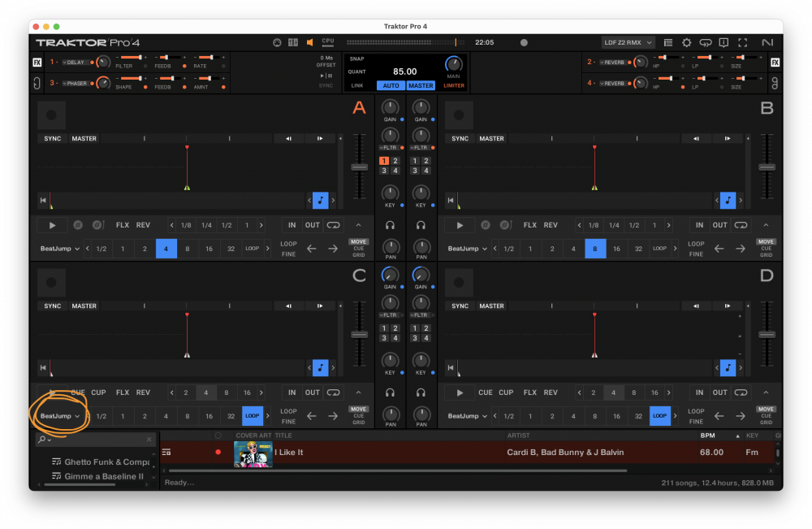Screen dimensions: 812x529
Task: Open BeatJump dropdown on Deck C
Action: (x=60, y=416)
